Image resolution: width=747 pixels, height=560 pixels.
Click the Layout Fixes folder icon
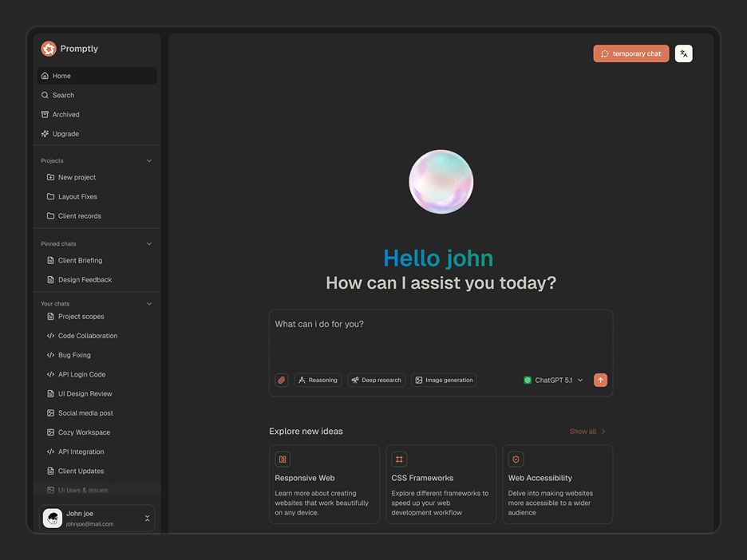click(50, 197)
